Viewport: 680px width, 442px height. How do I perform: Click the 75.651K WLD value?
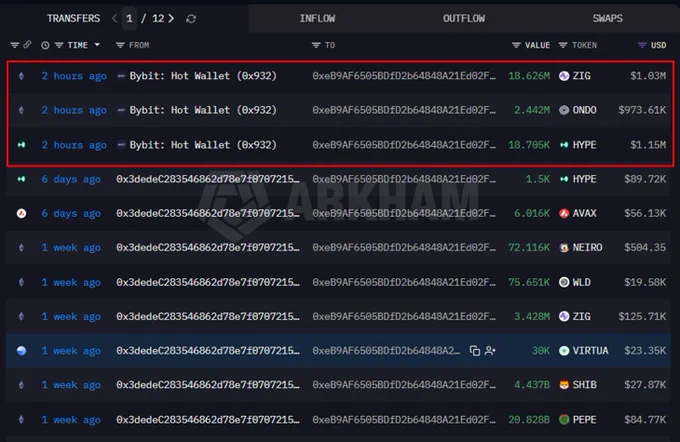(x=529, y=282)
